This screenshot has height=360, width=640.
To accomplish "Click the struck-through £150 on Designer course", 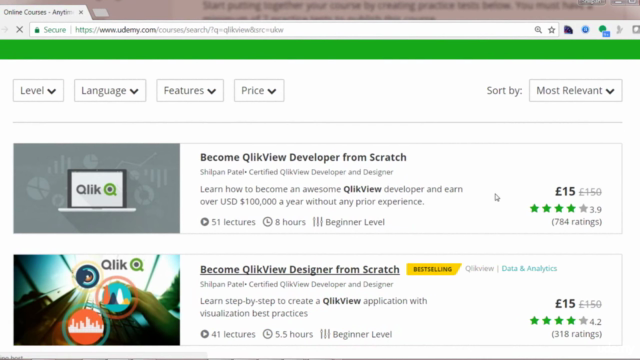I will click(x=590, y=304).
